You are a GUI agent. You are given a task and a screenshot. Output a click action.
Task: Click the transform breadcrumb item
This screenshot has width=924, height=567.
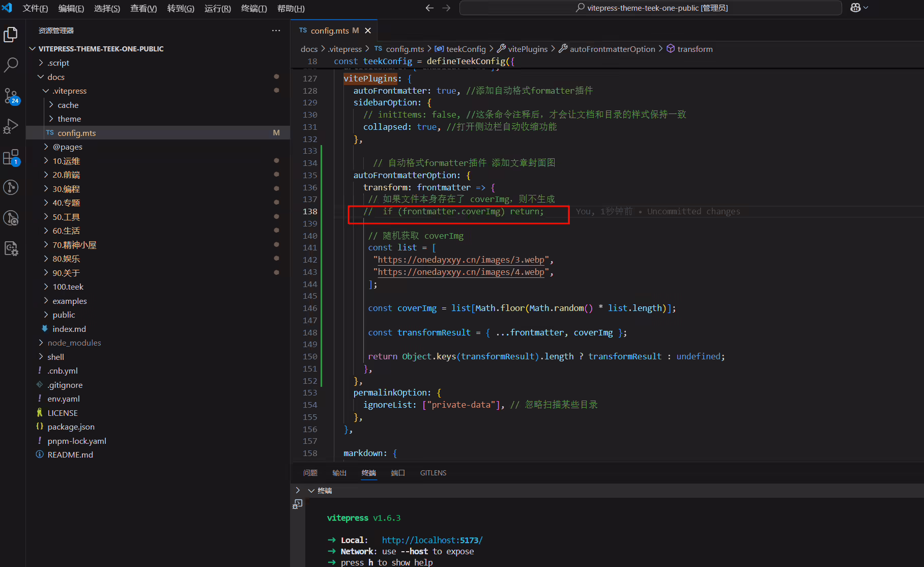(x=689, y=49)
